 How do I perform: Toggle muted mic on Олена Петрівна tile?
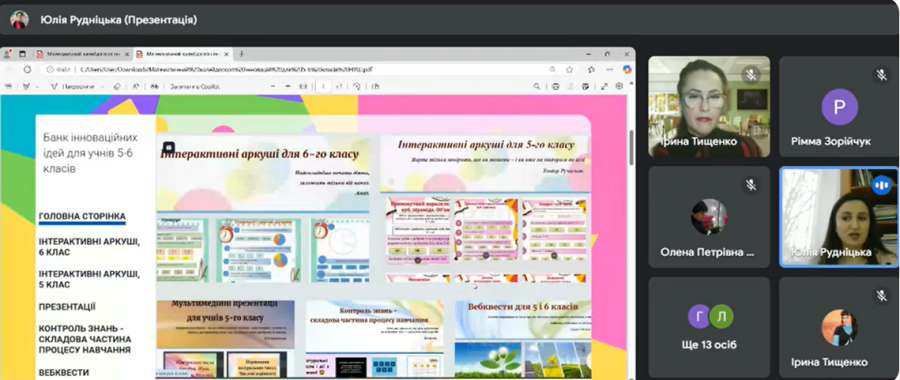click(750, 185)
